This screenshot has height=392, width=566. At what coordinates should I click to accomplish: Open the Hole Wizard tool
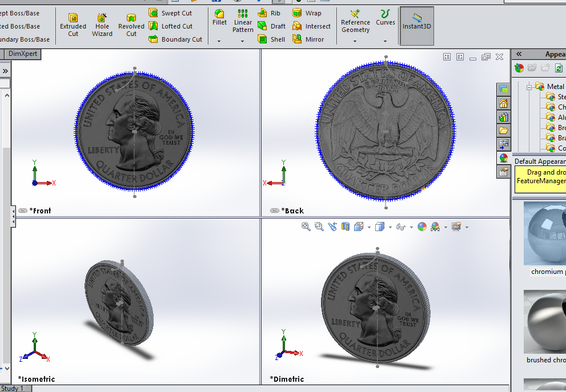102,25
